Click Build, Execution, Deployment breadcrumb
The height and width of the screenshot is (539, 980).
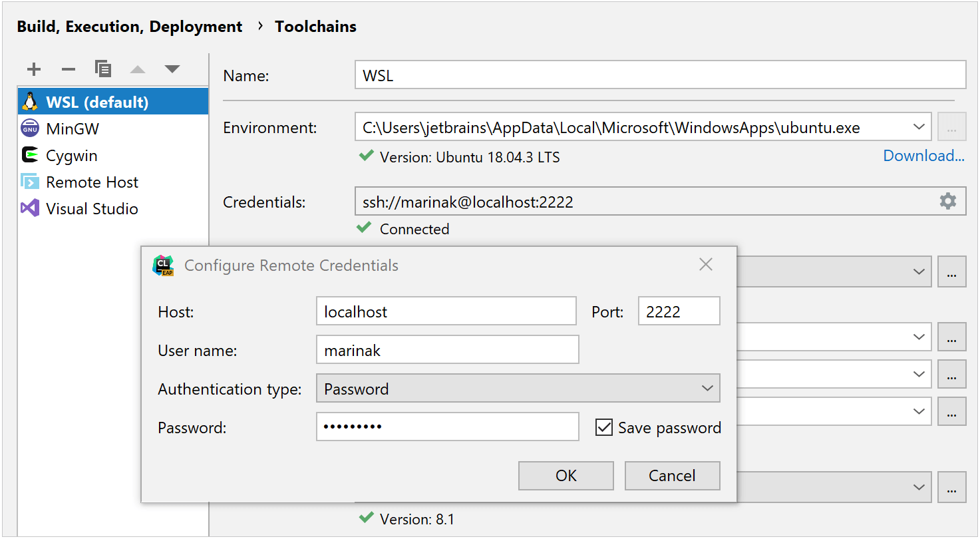[x=129, y=27]
